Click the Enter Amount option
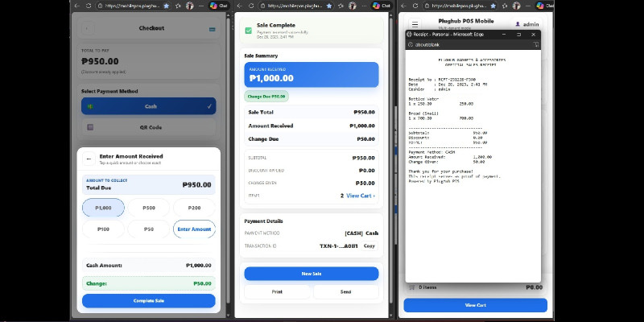This screenshot has height=322, width=644. pos(194,229)
